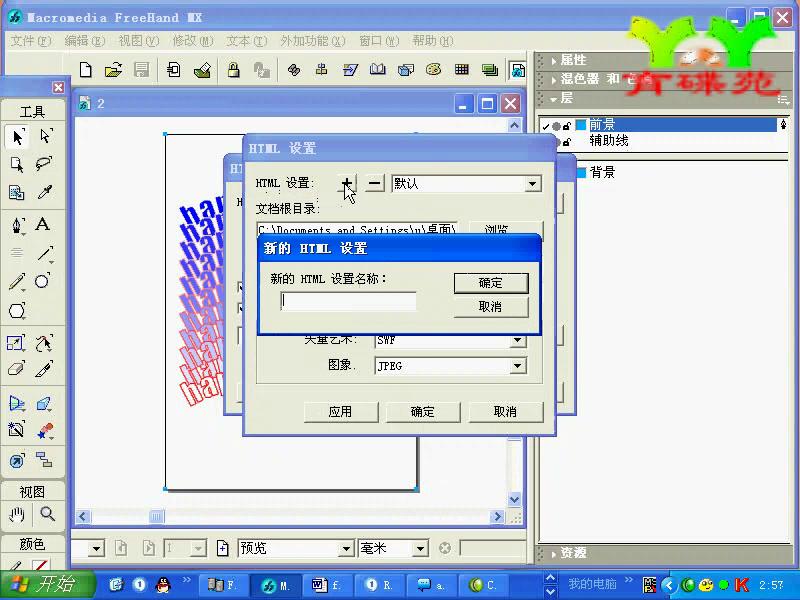Click document window scroll down arrow
The height and width of the screenshot is (600, 800).
[x=514, y=499]
